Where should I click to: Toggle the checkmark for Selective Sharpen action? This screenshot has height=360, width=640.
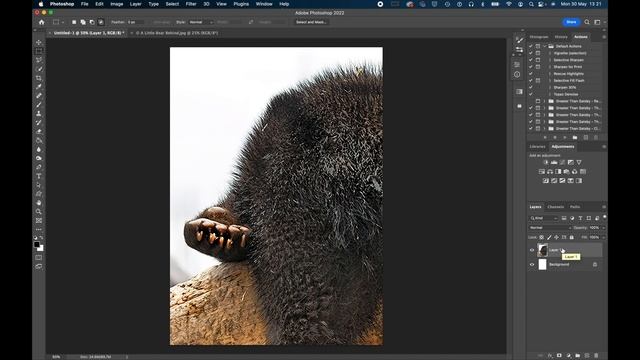click(531, 60)
